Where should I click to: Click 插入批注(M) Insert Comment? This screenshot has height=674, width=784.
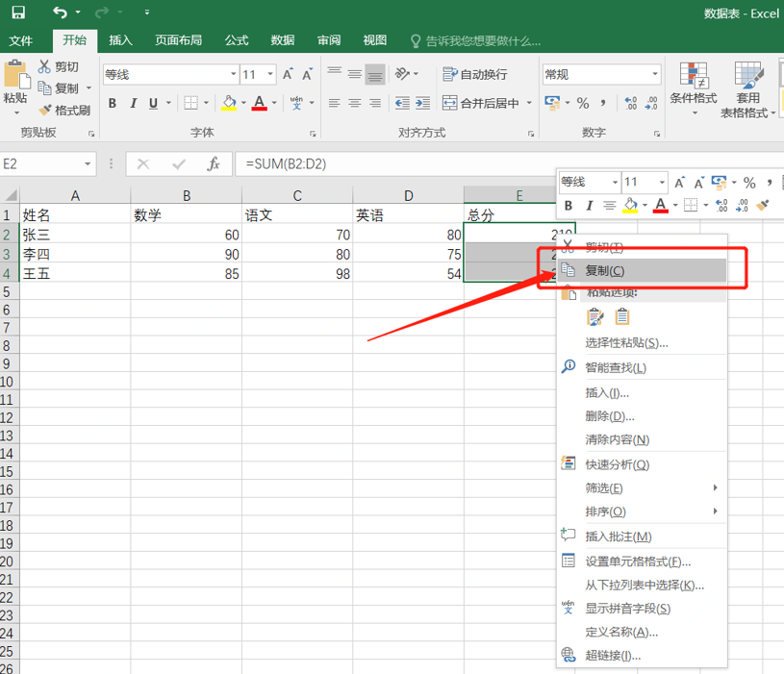click(642, 537)
